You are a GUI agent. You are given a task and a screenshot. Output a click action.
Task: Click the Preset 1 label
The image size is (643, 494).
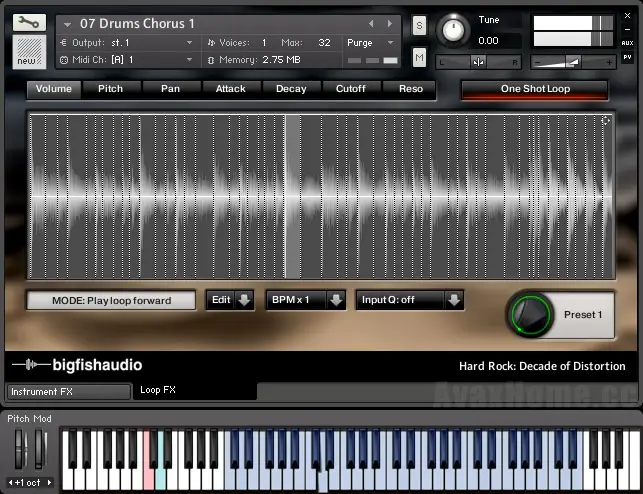pos(583,314)
